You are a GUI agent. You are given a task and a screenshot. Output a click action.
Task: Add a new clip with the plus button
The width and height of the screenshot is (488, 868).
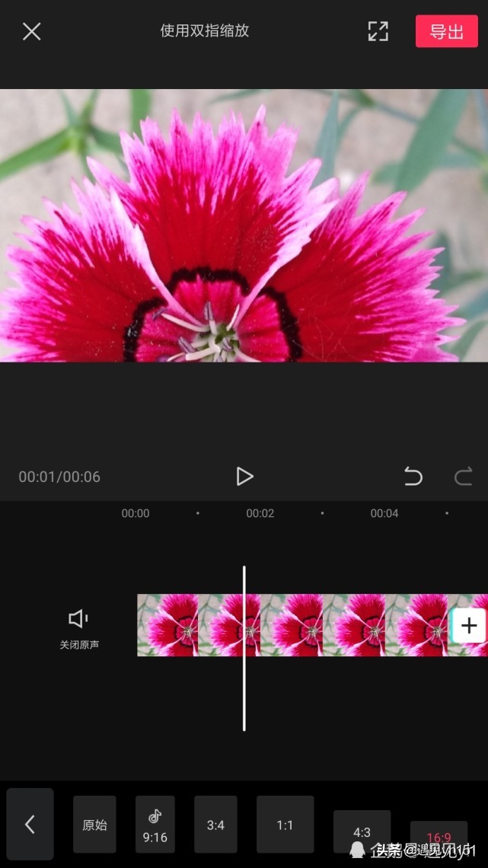pyautogui.click(x=469, y=626)
